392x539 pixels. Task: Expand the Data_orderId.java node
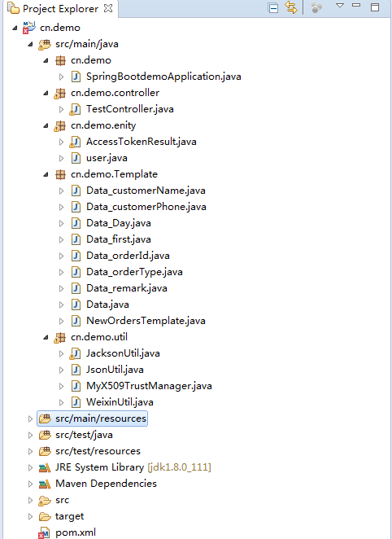click(62, 256)
